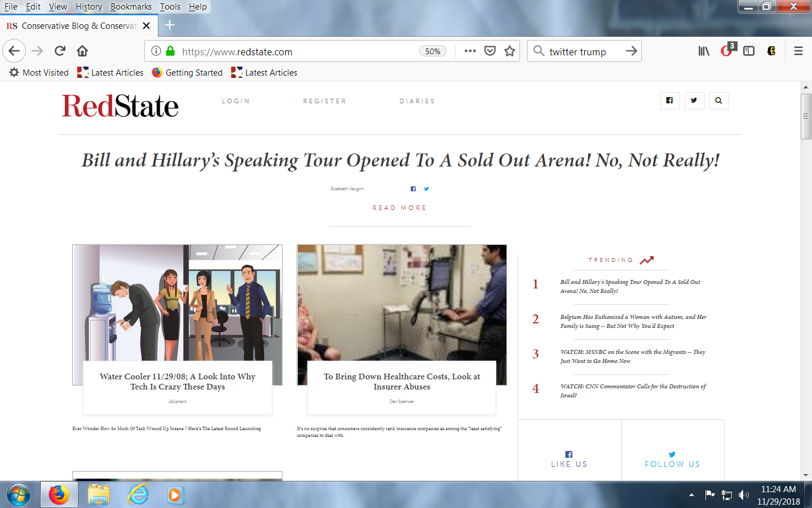Open the RedState site search icon
Image resolution: width=812 pixels, height=508 pixels.
[x=718, y=100]
